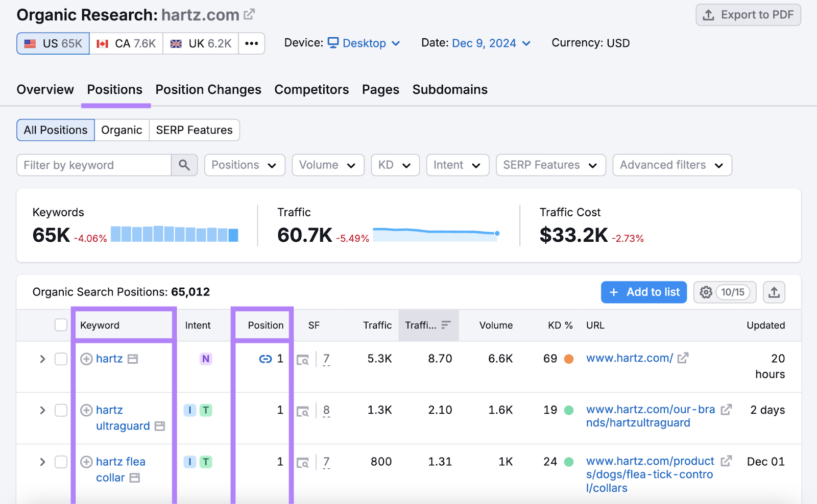
Task: Open the Advanced filters dropdown
Action: coord(671,165)
